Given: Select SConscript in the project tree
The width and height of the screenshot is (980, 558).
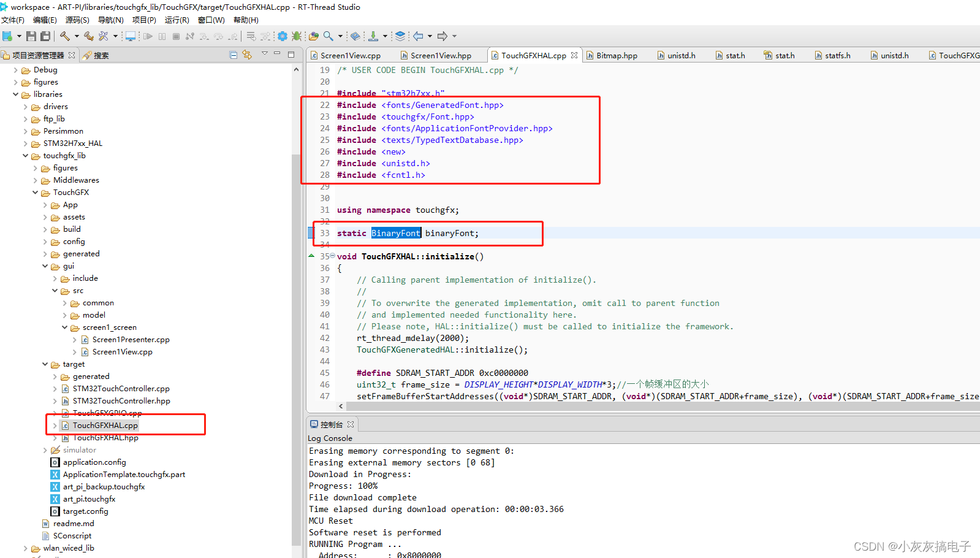Looking at the screenshot, I should click(72, 536).
